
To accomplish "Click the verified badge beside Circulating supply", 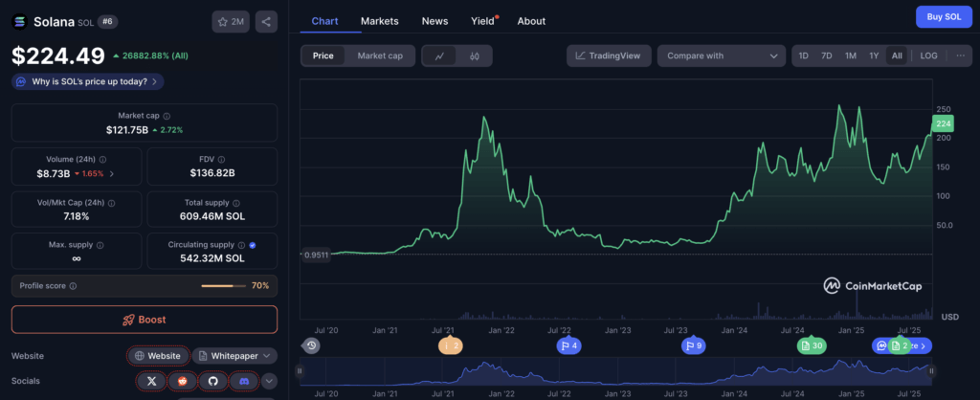I will pyautogui.click(x=253, y=245).
